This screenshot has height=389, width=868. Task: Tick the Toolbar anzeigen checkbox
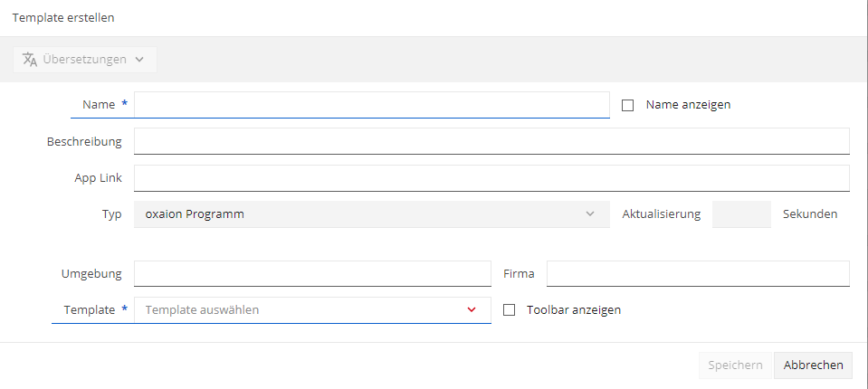[x=509, y=310]
